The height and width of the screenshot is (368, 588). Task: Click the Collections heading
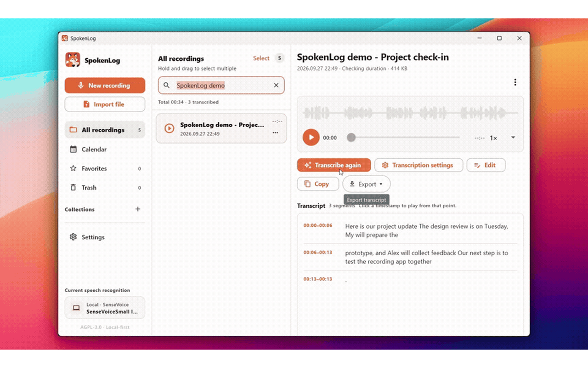(79, 209)
